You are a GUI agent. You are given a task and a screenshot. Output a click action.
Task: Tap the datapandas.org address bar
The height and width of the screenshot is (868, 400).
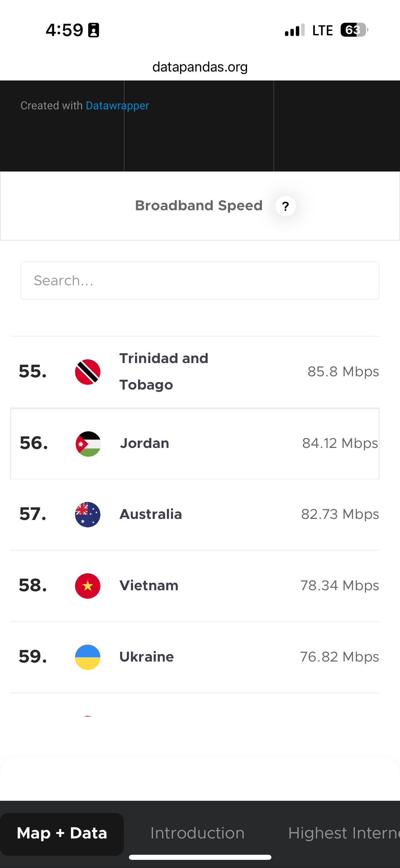tap(200, 67)
